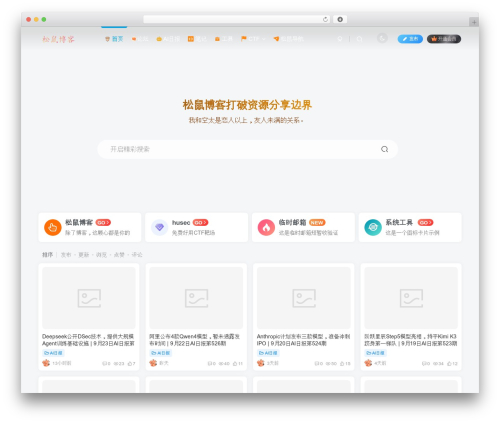Open thumbnail of Deepseek DSec post
The image size is (500, 423).
89,298
